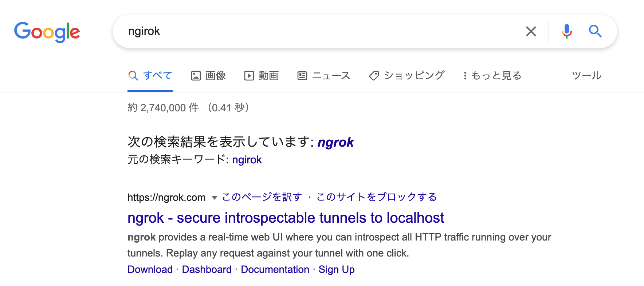Search instead for original keyword ngirok
Screen dimensions: 644x286
247,160
